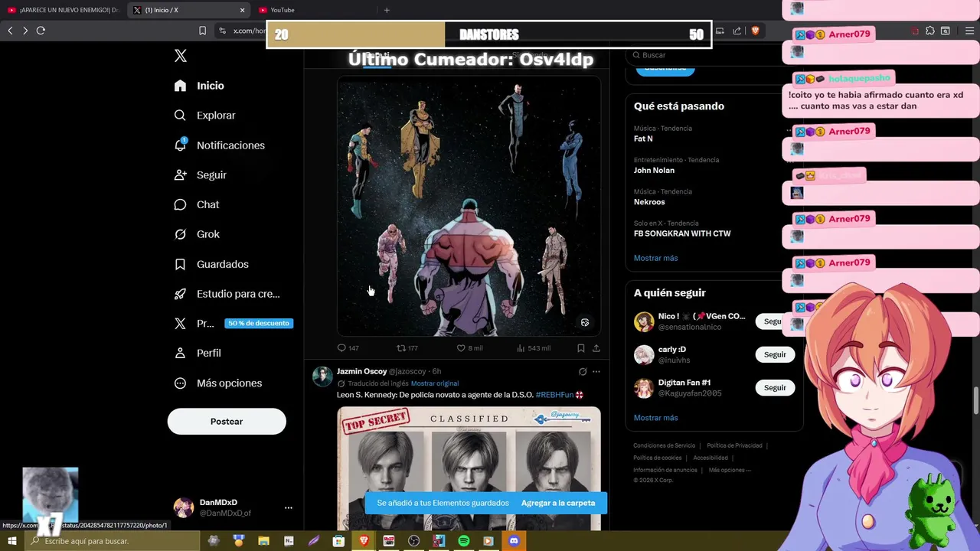Toggle the bookmark icon on superhero post
Viewport: 980px width, 551px height.
point(581,348)
